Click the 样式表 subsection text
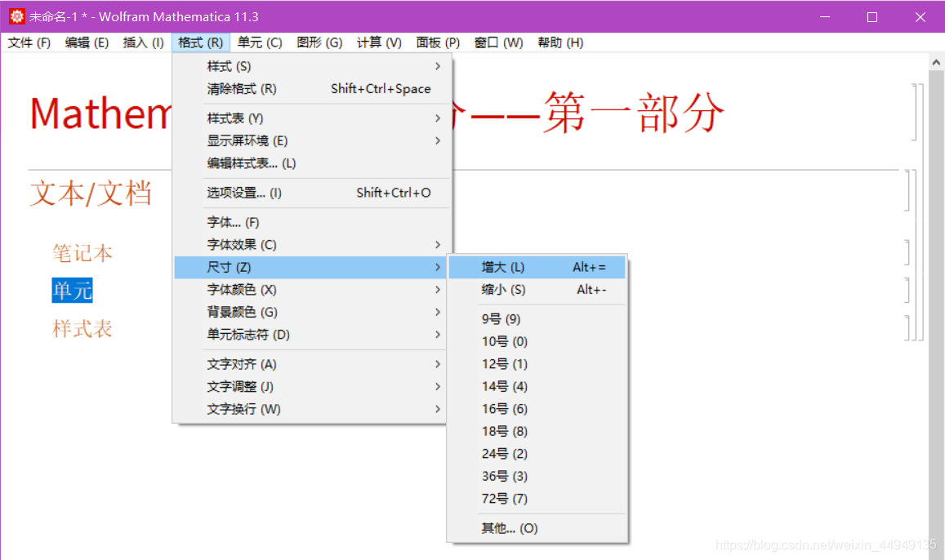Image resolution: width=945 pixels, height=560 pixels. click(x=82, y=329)
